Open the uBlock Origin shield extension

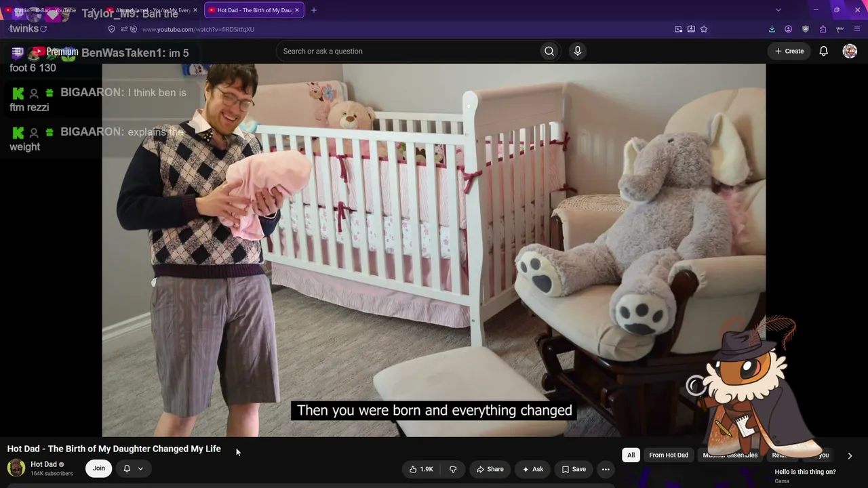(x=806, y=29)
